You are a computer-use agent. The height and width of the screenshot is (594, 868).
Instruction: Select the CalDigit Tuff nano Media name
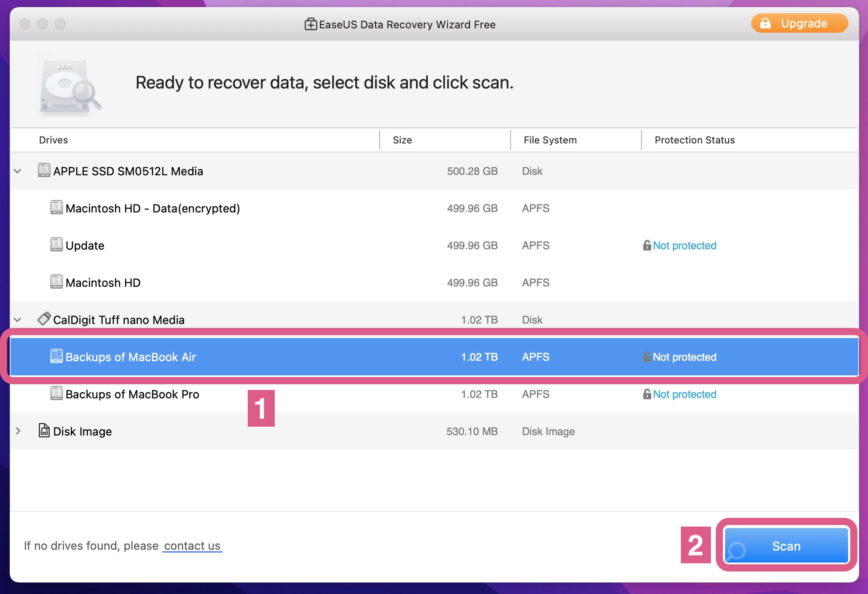tap(119, 320)
